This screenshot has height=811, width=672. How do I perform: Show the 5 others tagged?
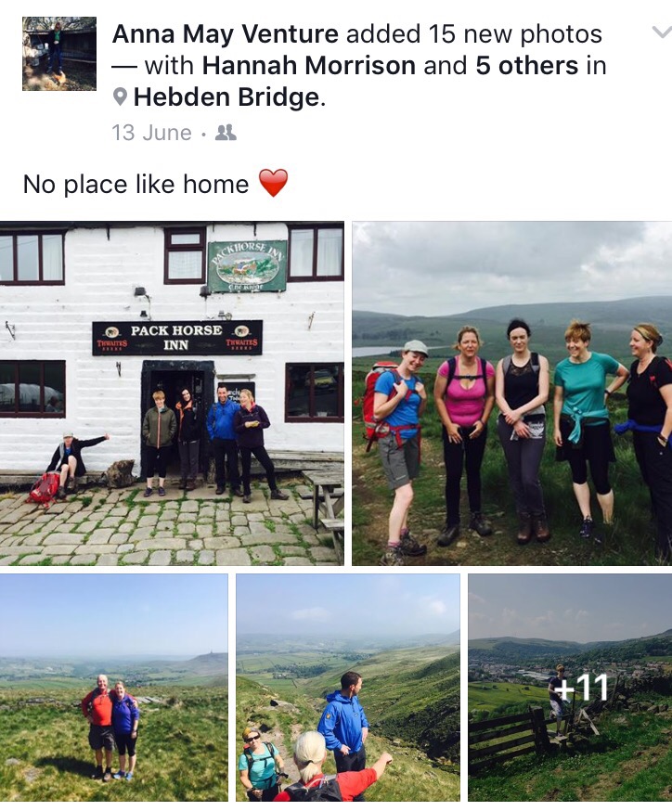526,66
